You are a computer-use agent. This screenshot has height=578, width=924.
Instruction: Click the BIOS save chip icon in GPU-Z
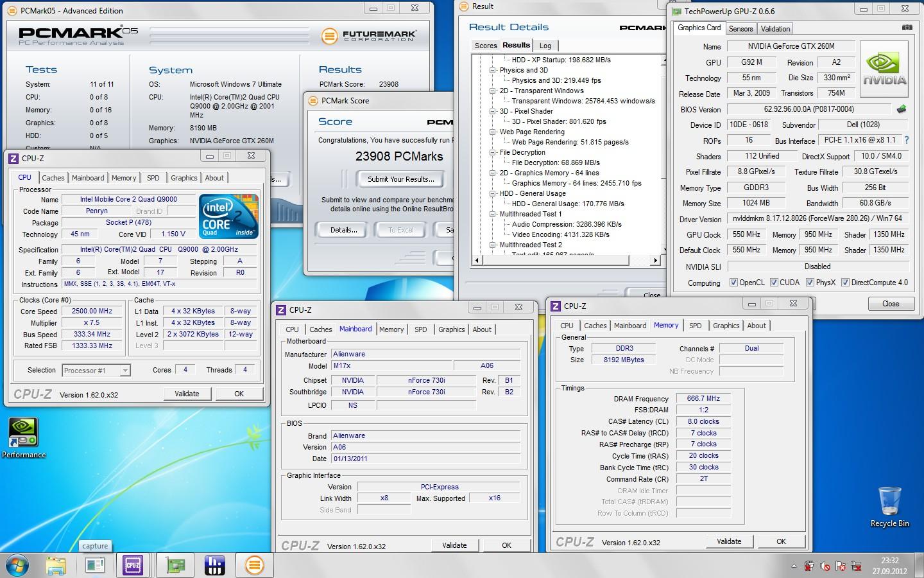pyautogui.click(x=902, y=109)
